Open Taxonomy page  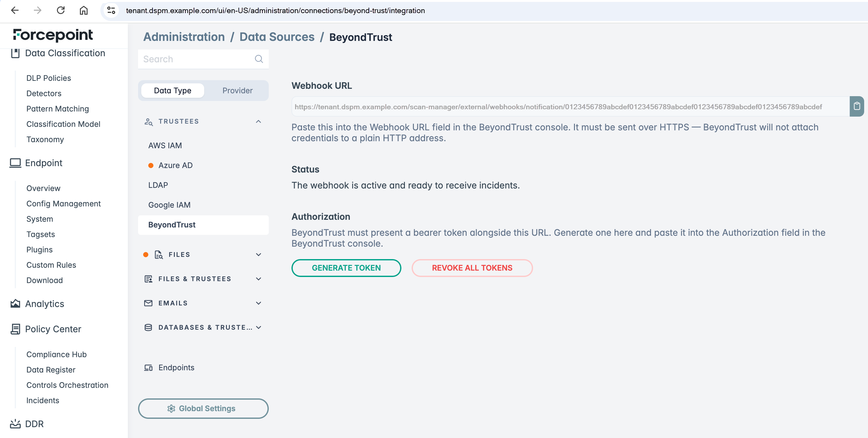point(45,140)
